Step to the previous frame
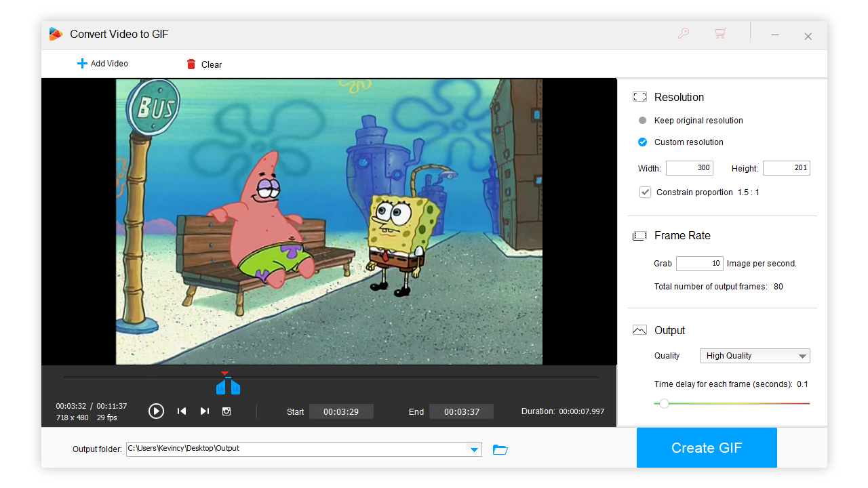The height and width of the screenshot is (488, 868). pos(181,411)
